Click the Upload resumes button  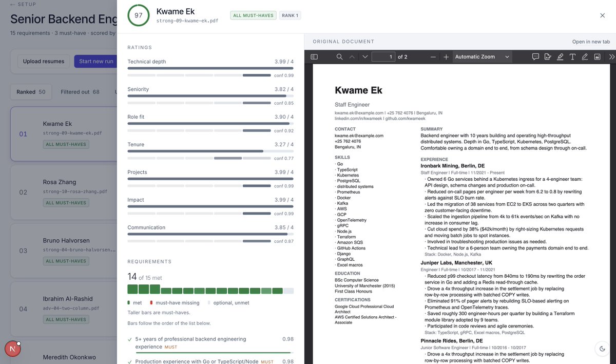[x=44, y=62]
